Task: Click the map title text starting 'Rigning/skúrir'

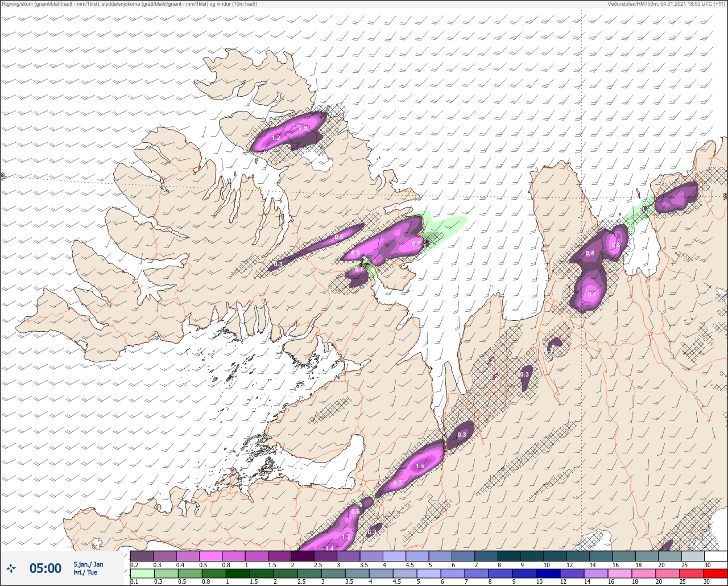Action: tap(130, 4)
